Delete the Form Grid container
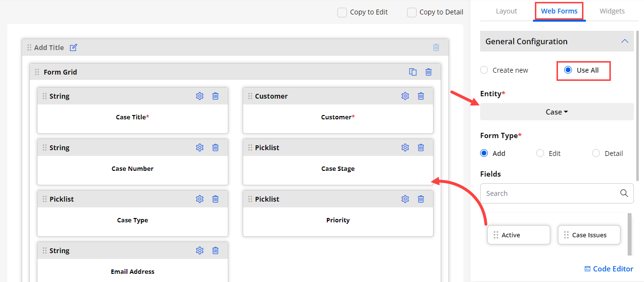644x282 pixels. pos(429,72)
